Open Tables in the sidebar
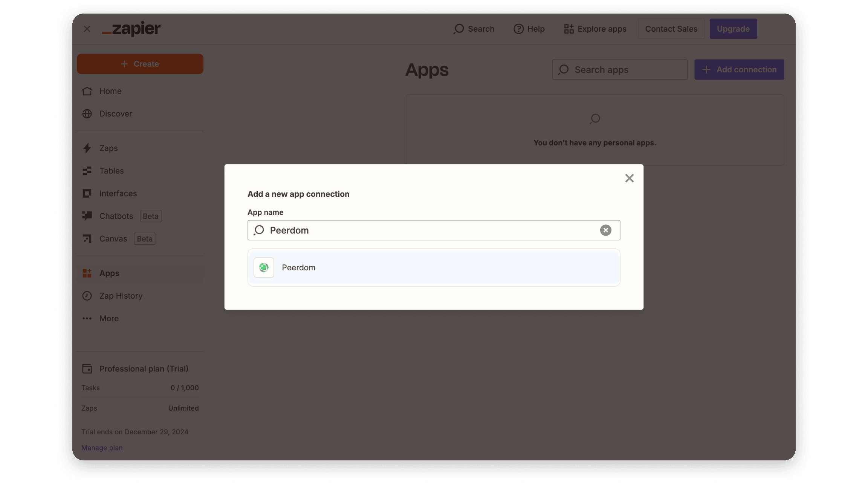868x483 pixels. 111,171
